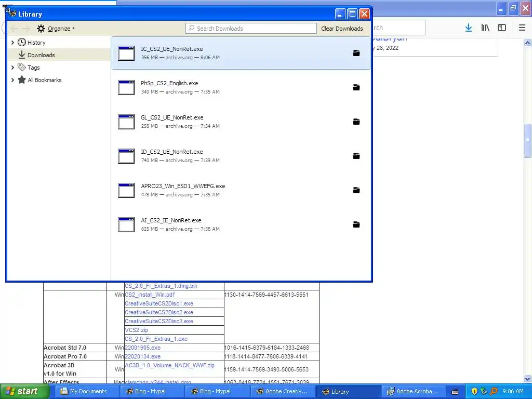Open 22001905.exe download link
The height and width of the screenshot is (399, 532).
[x=142, y=348]
